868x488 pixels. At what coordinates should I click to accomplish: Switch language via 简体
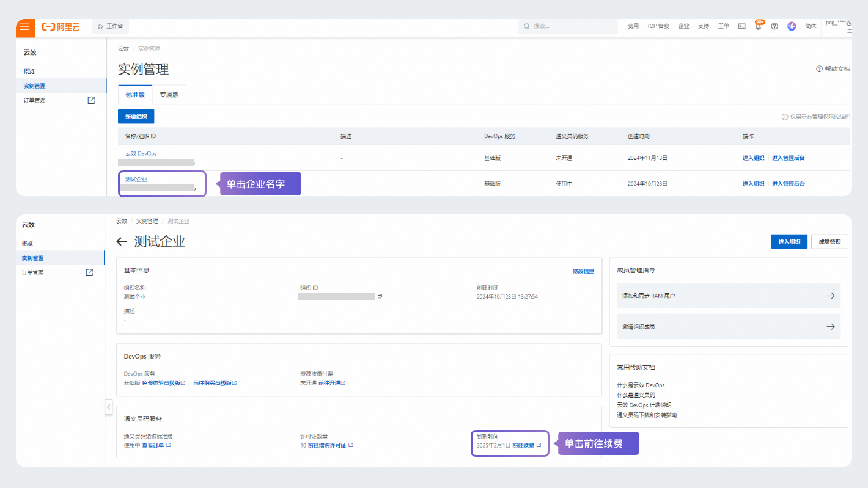811,27
